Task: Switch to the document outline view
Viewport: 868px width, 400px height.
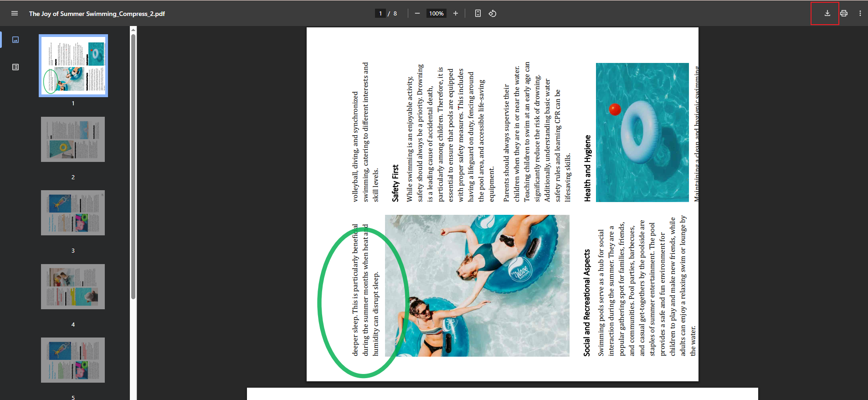Action: point(15,67)
